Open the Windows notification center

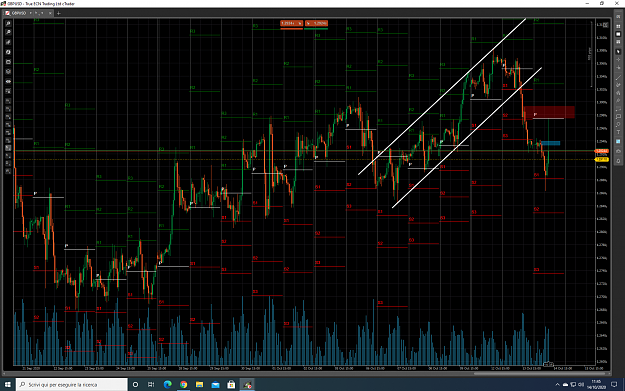[x=614, y=385]
